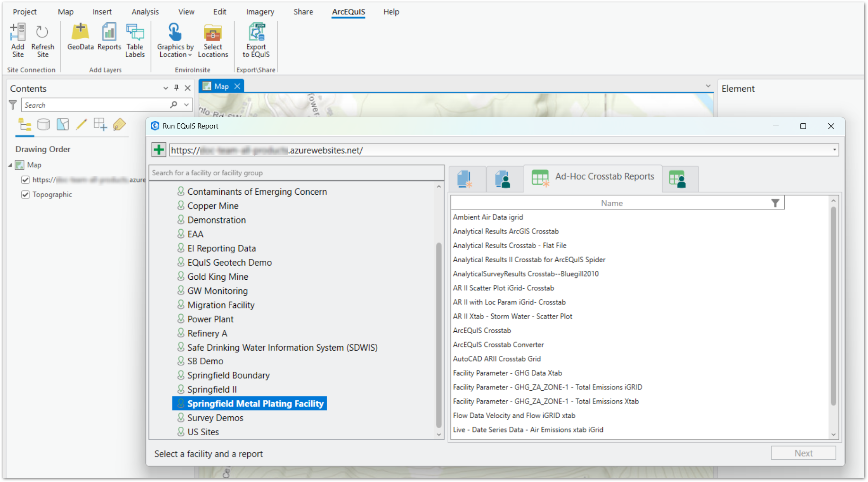The height and width of the screenshot is (482, 868).
Task: Select the Map layer in Contents
Action: coord(34,165)
